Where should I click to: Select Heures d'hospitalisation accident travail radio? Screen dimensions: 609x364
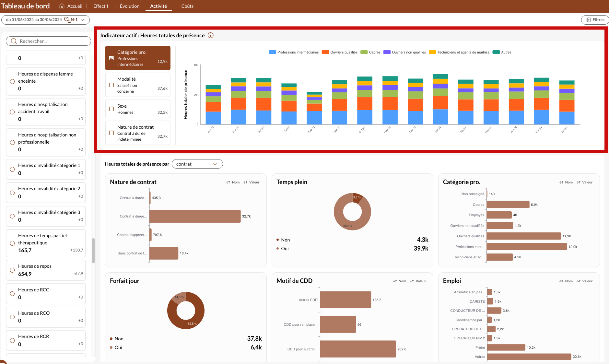tap(12, 112)
